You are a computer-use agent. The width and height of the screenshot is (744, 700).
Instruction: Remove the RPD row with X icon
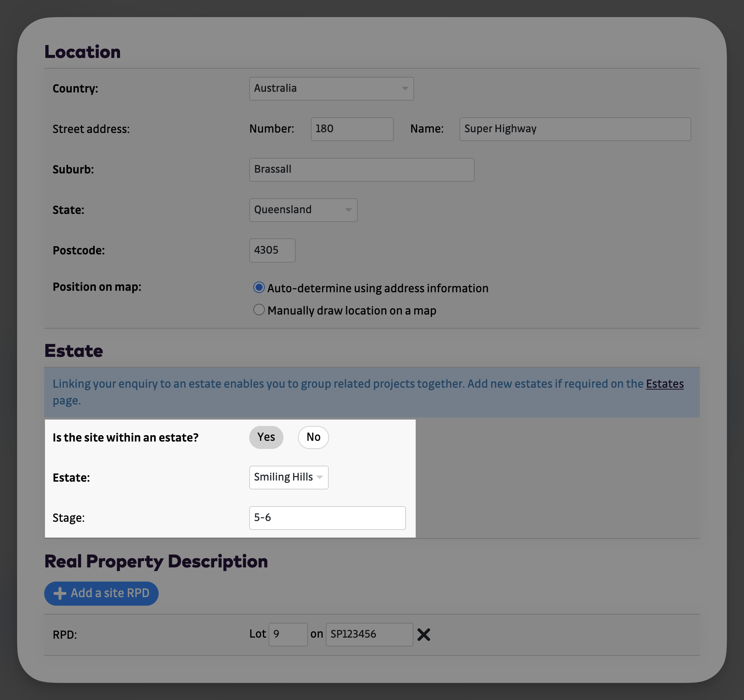[423, 635]
